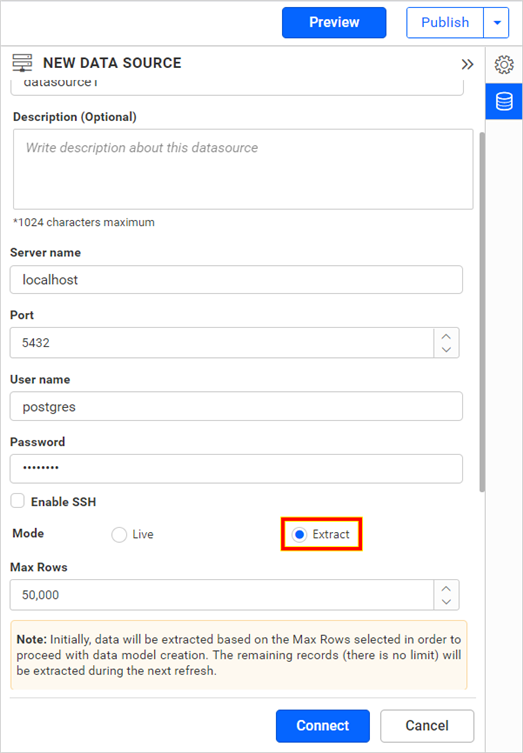Focus the Description text area

[243, 169]
